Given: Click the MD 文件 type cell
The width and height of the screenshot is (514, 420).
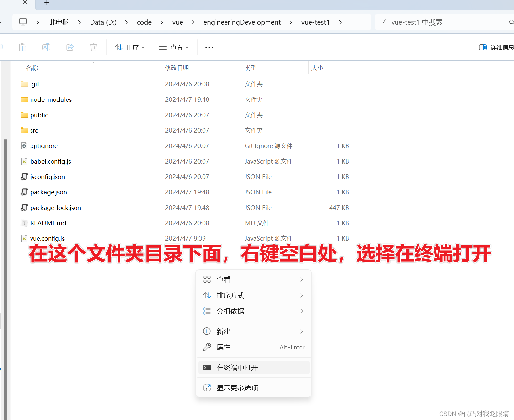Looking at the screenshot, I should click(257, 223).
